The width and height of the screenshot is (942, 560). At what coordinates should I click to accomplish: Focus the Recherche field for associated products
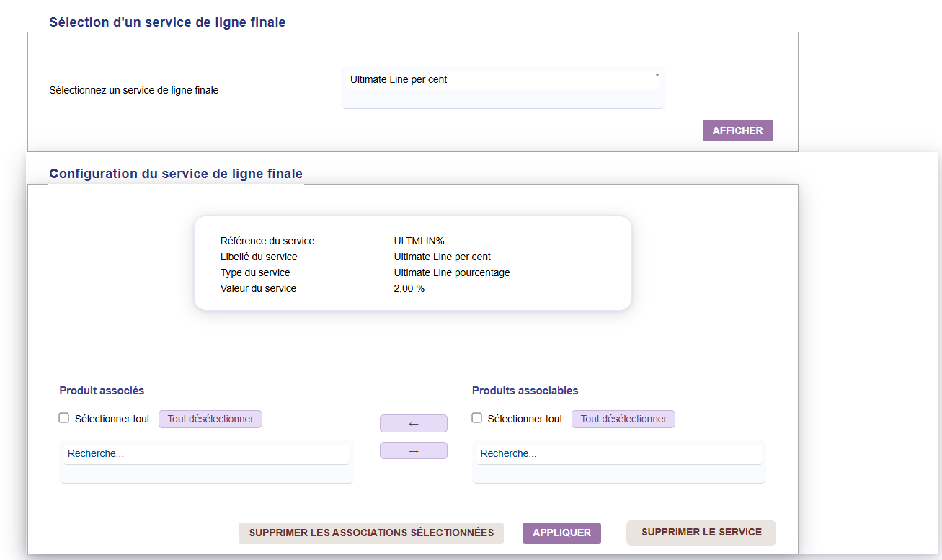206,454
